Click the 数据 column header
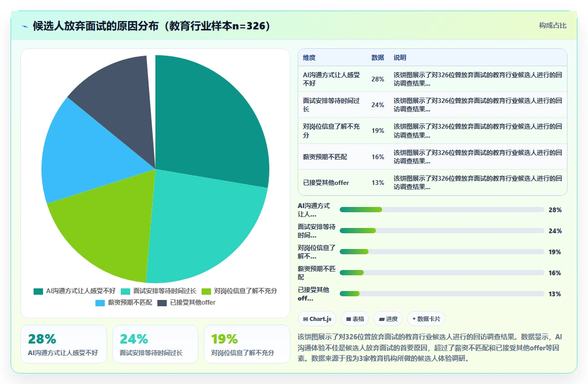588x384 pixels. 377,57
